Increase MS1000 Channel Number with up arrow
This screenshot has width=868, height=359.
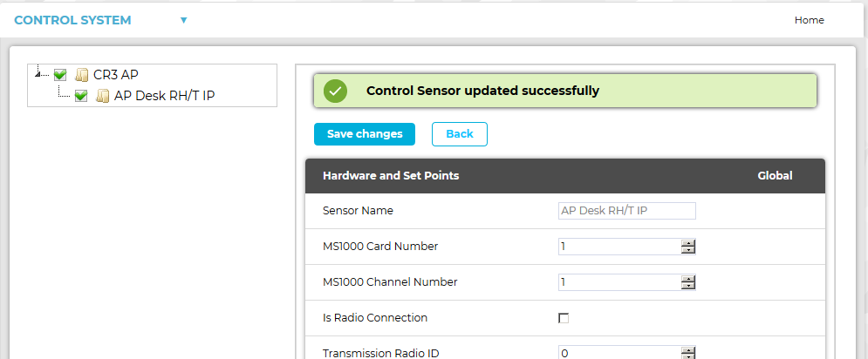pos(688,278)
